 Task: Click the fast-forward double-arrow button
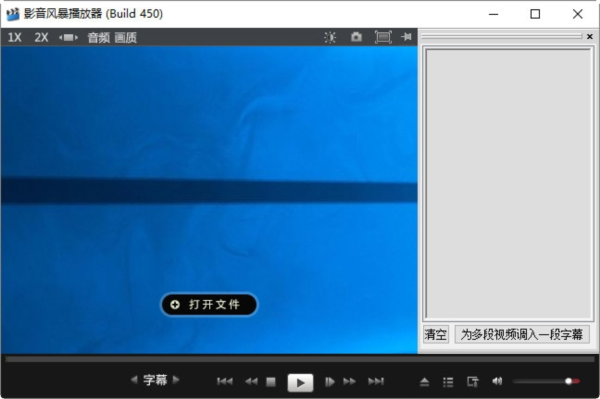coord(349,381)
